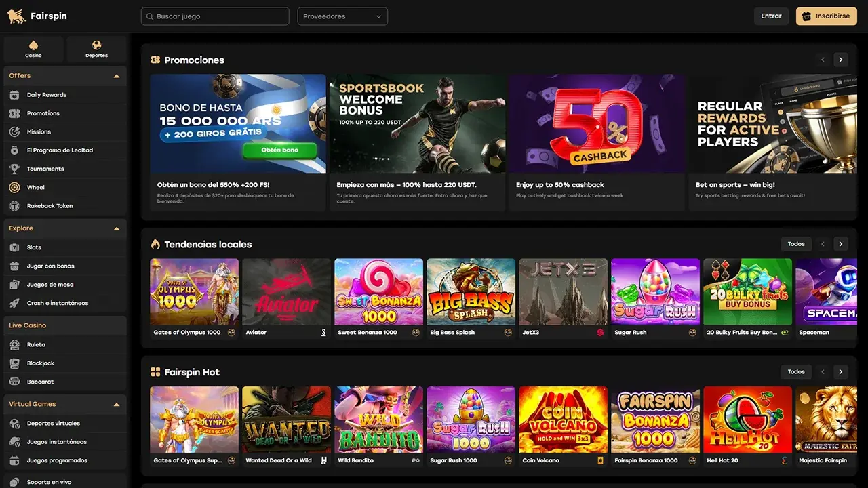Click the Fairspin lion logo

pyautogui.click(x=16, y=16)
